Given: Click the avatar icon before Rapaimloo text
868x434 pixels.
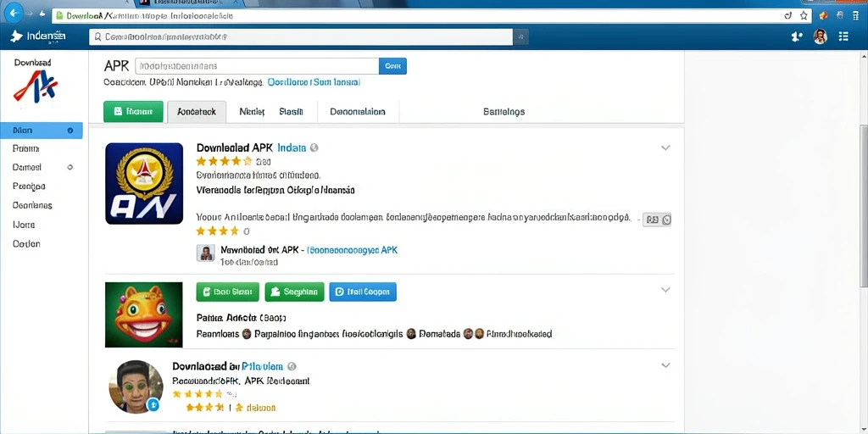Looking at the screenshot, I should tap(248, 334).
